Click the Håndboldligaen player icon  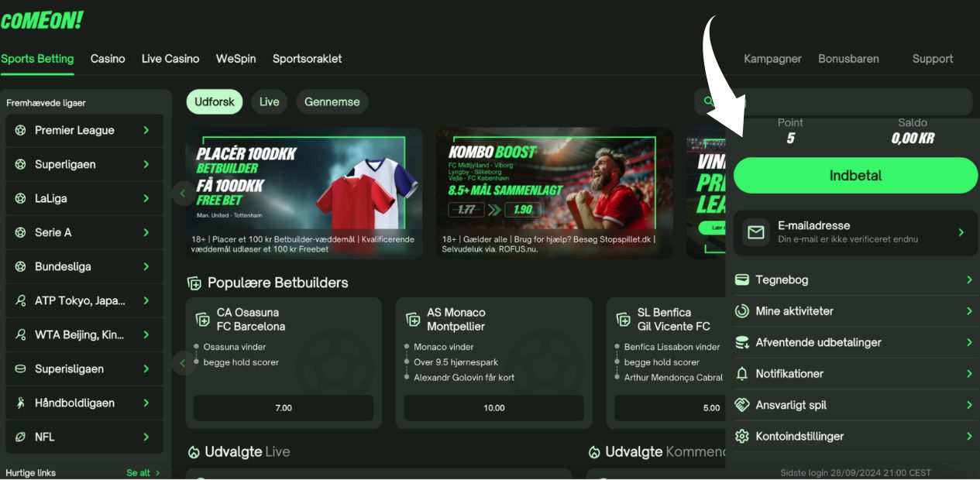coord(20,403)
